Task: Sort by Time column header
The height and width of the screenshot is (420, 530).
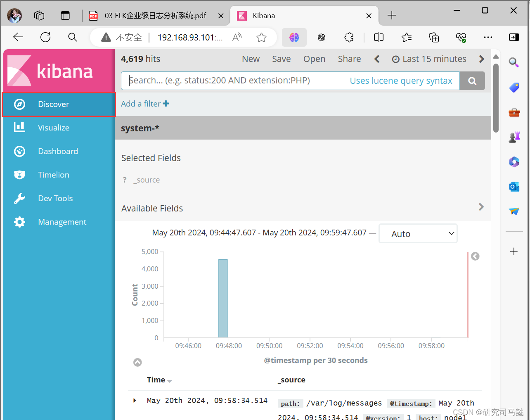Action: 159,380
